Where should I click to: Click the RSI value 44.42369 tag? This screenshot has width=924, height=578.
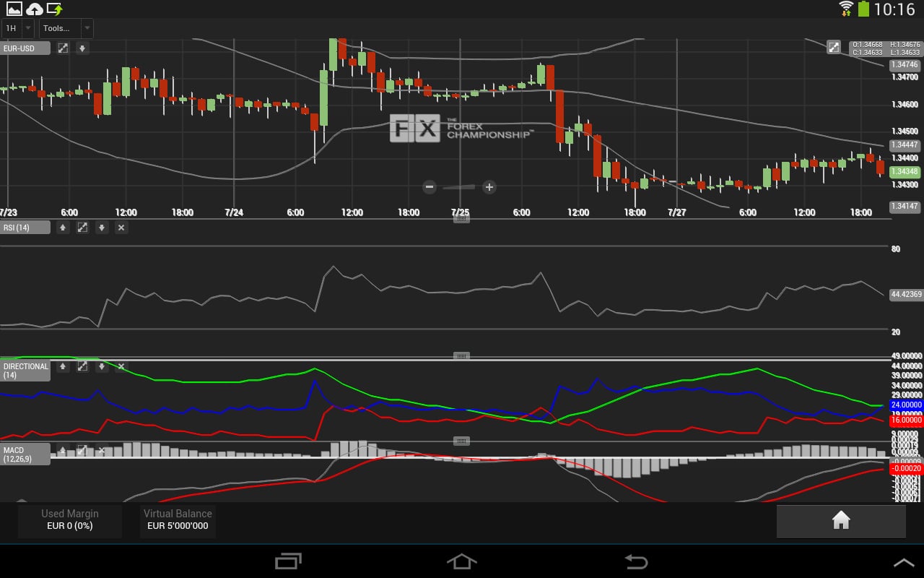coord(907,294)
